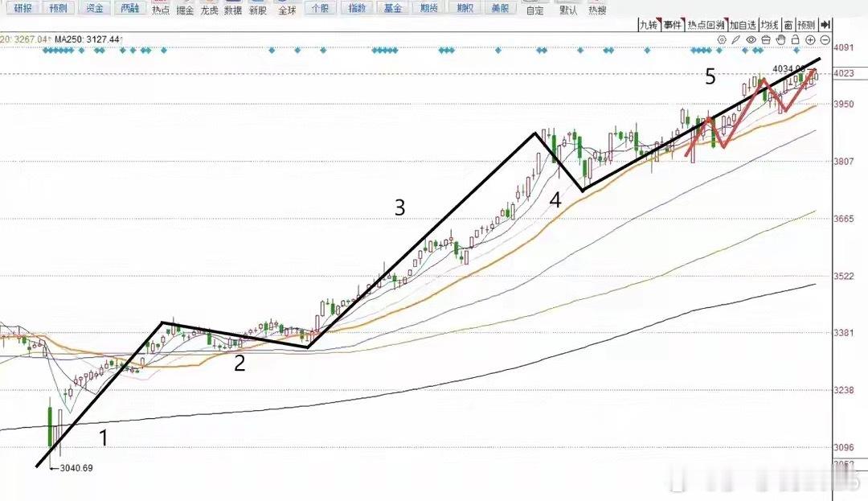The width and height of the screenshot is (868, 501).
Task: Open the 资金 capital flow button
Action: coord(94,8)
